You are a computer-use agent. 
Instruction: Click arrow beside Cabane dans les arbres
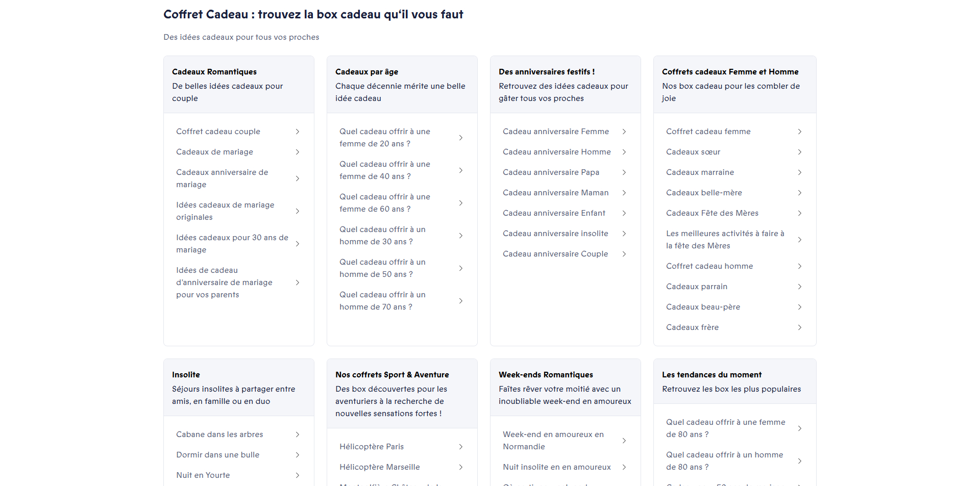(298, 434)
